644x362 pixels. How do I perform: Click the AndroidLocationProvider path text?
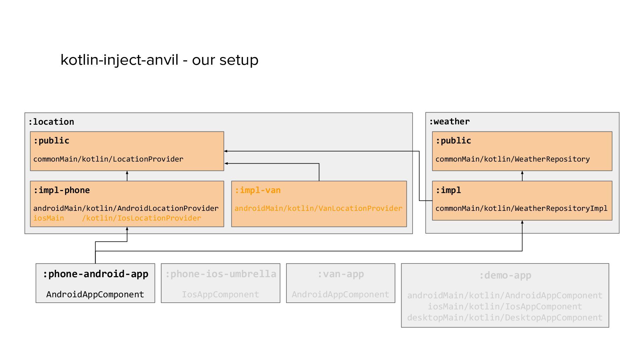pyautogui.click(x=126, y=208)
